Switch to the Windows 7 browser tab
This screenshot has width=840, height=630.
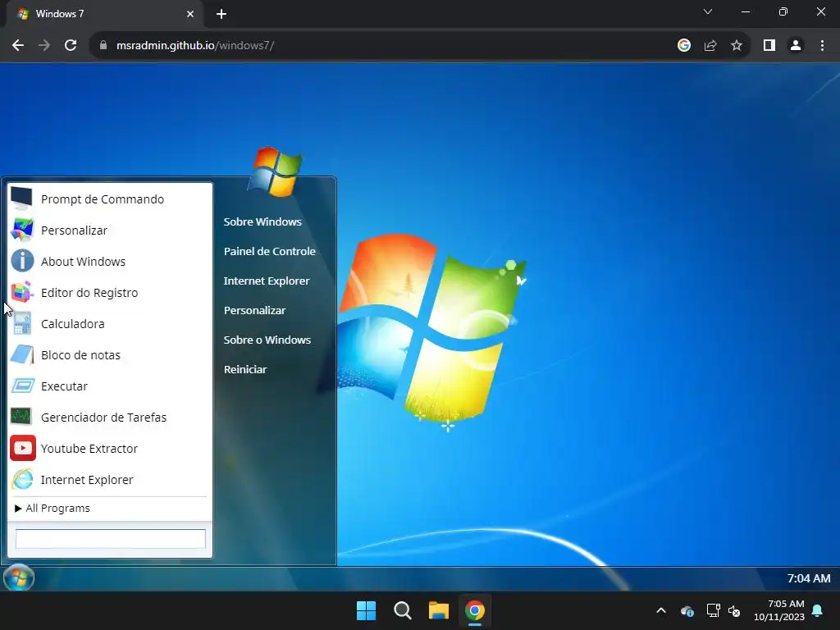[104, 14]
